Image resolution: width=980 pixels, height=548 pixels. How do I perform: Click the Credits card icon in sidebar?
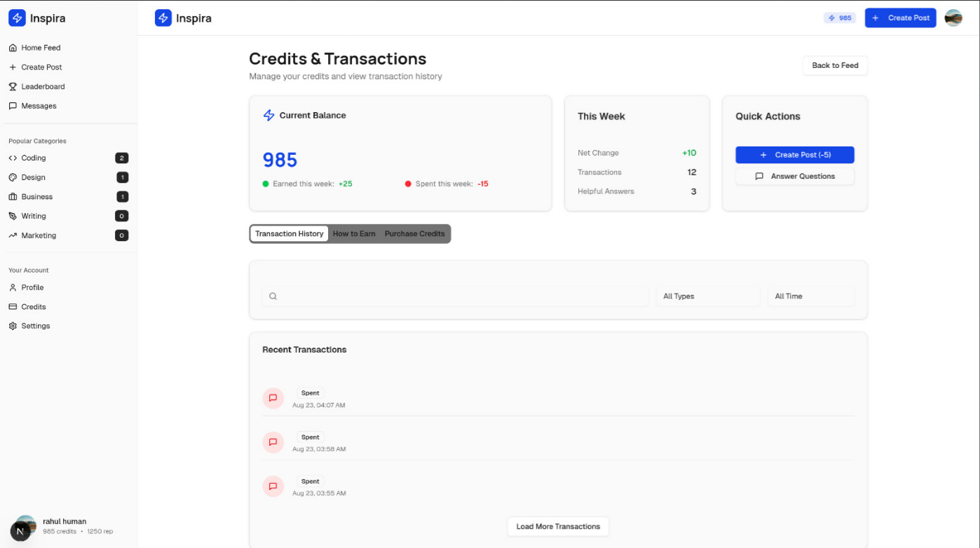coord(13,307)
